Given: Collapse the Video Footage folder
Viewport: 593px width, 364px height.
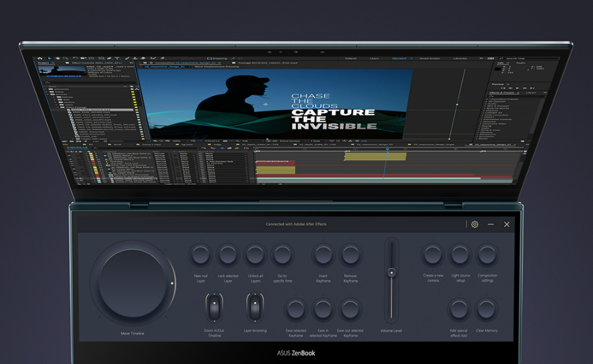Looking at the screenshot, I should [x=57, y=107].
